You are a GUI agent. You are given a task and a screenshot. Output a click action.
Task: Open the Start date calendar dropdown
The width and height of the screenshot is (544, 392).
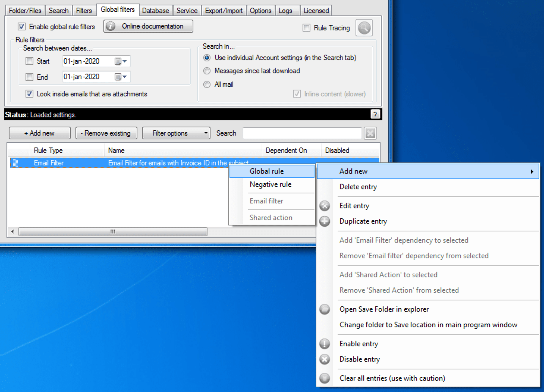coord(121,61)
